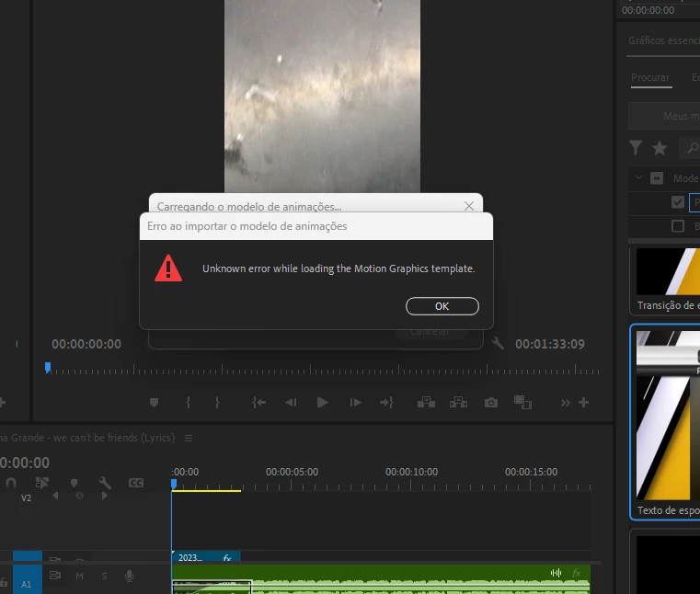Check the empty checkbox in templates panel

pyautogui.click(x=678, y=226)
